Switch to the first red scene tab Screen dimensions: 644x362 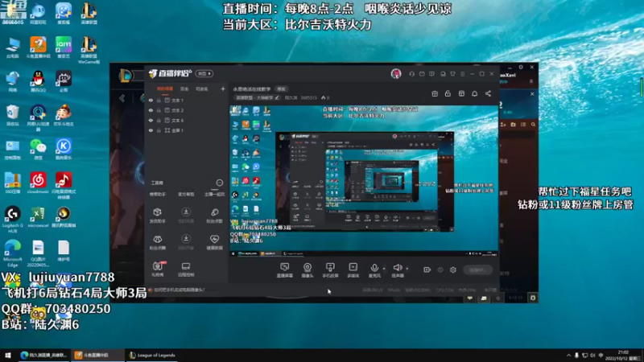pos(165,88)
